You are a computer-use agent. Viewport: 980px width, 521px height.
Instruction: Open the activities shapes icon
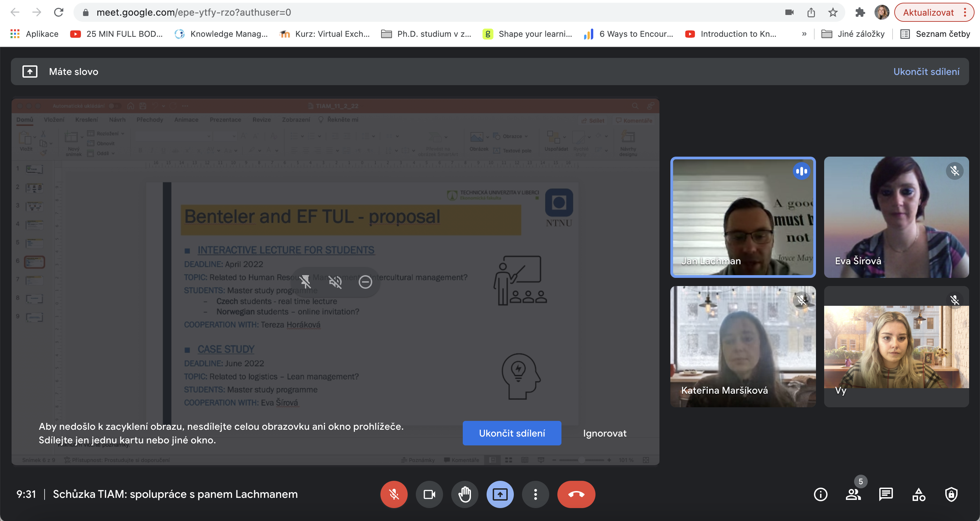click(x=918, y=494)
